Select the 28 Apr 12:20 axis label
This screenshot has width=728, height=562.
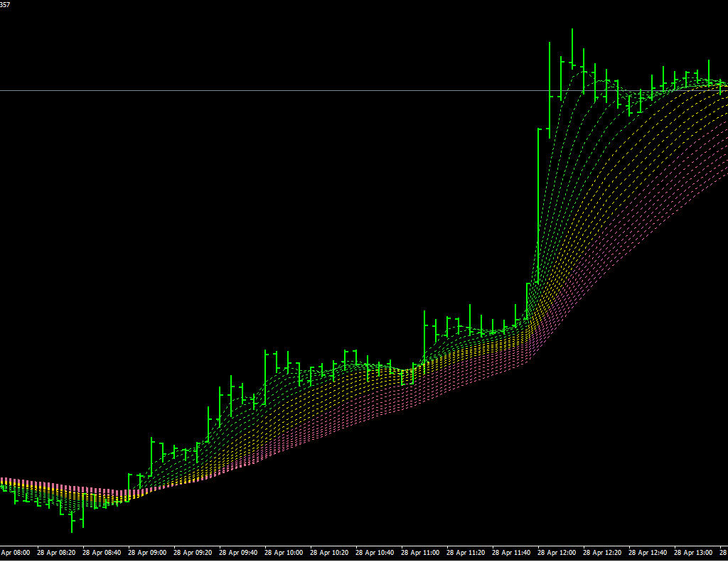coord(603,552)
